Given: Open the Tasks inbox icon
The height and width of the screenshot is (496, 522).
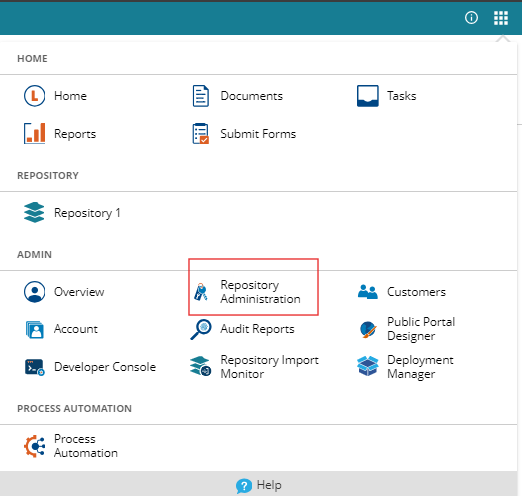Looking at the screenshot, I should (368, 96).
